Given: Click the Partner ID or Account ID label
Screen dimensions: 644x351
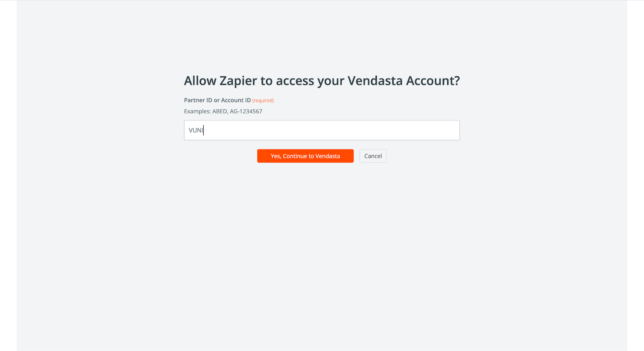Looking at the screenshot, I should 217,100.
